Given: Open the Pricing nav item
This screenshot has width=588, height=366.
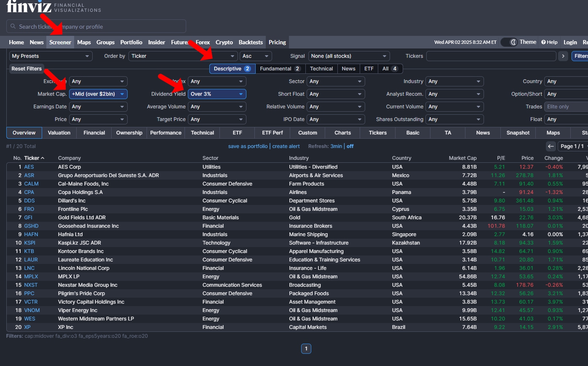Looking at the screenshot, I should click(277, 42).
